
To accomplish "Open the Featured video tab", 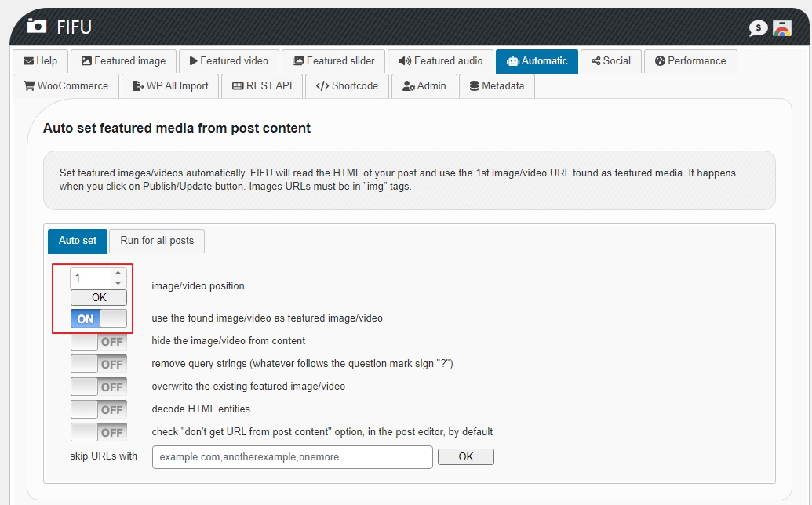I will pyautogui.click(x=228, y=61).
